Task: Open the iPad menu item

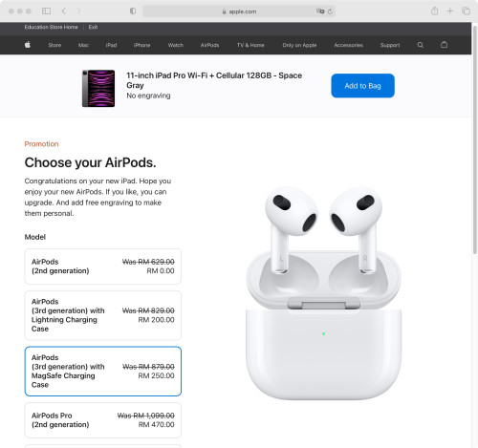Action: coord(111,45)
